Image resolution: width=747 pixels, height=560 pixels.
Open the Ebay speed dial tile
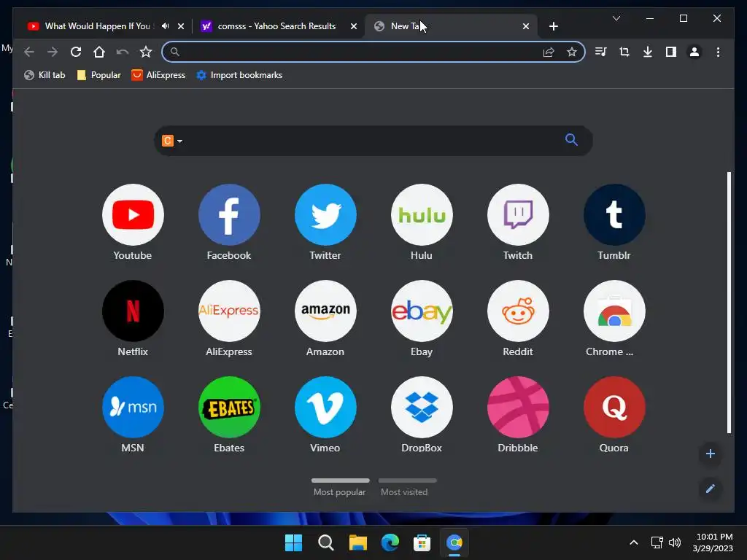coord(422,311)
